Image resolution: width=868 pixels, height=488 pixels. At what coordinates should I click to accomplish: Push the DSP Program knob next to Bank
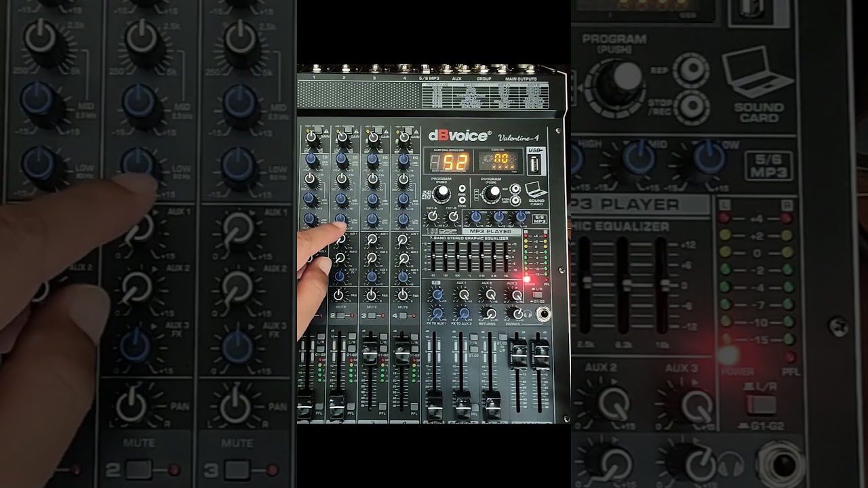tap(441, 193)
